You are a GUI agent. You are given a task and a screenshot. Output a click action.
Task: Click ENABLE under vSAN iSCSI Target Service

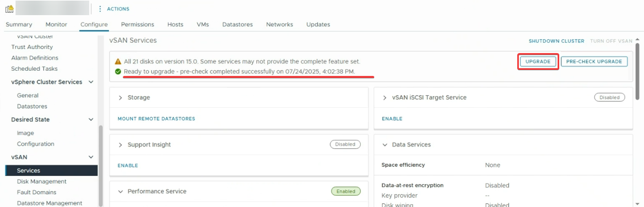pos(392,119)
